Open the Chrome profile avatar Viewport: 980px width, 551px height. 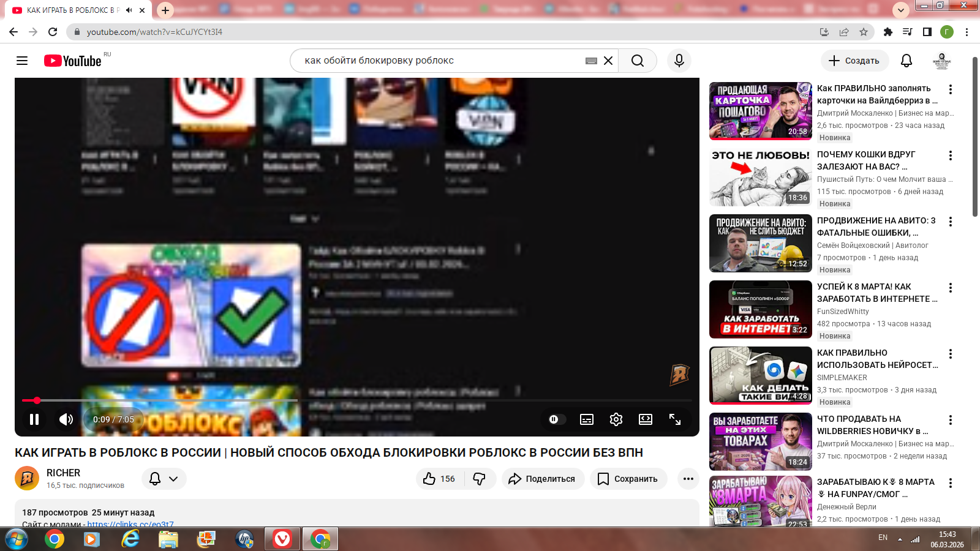coord(947,32)
